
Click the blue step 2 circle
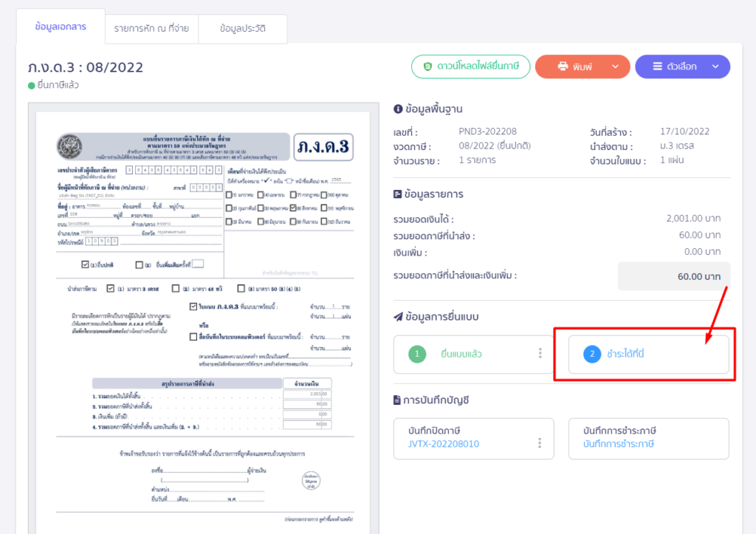(x=592, y=354)
